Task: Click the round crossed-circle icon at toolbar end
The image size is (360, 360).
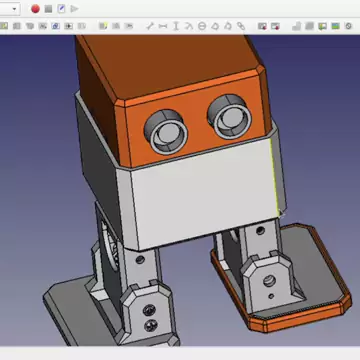Action: (x=348, y=26)
